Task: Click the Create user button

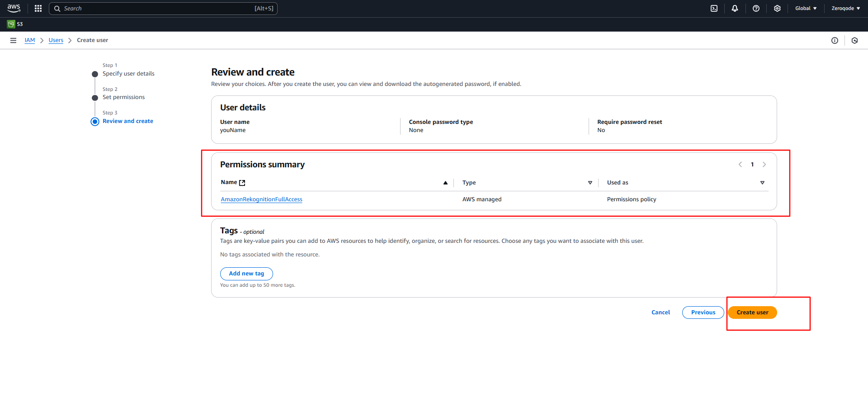Action: coord(752,313)
